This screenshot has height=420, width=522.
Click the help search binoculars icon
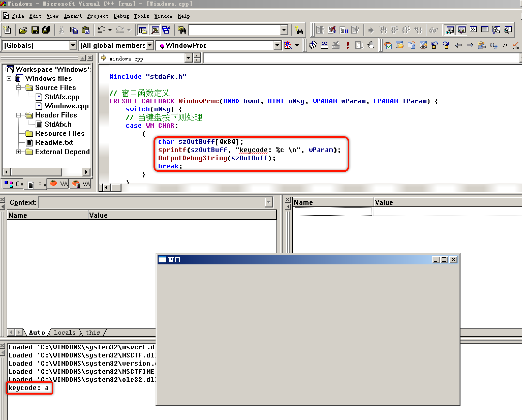tap(299, 30)
